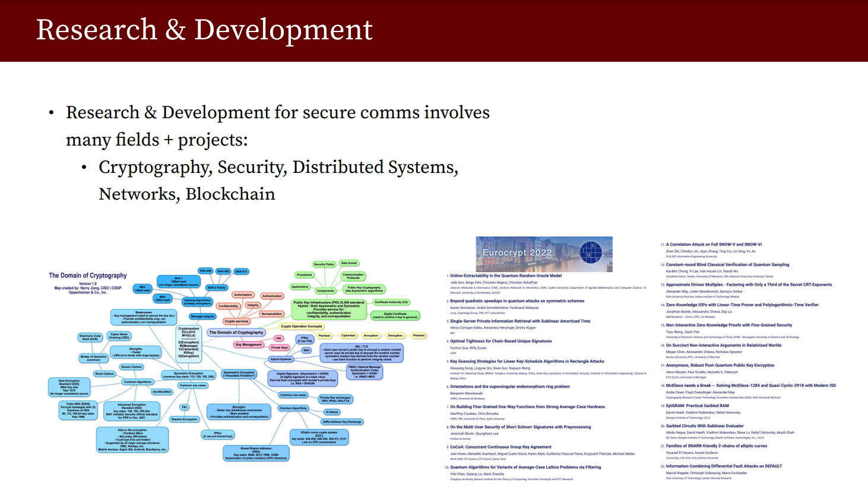Open 'Optimal Tightness for Chain-Based Unique Signatures' link
The image size is (868, 489).
500,341
